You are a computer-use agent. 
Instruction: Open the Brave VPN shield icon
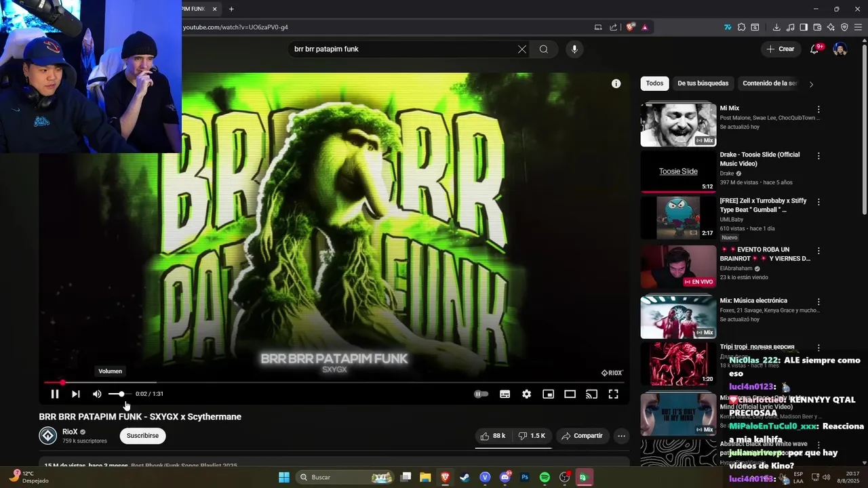844,27
